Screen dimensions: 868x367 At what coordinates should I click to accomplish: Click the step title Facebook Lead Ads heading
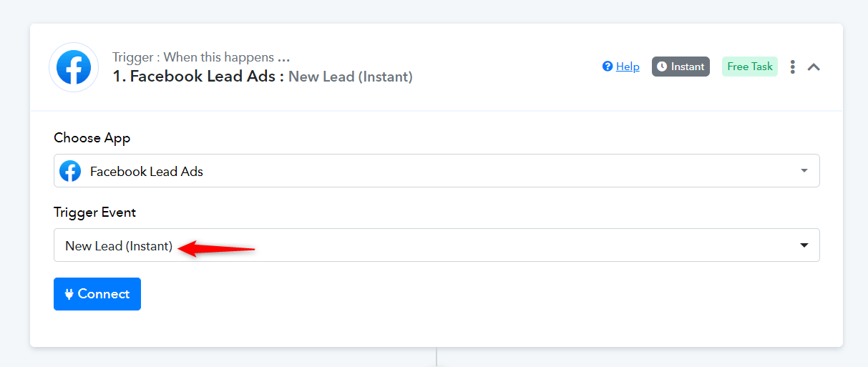pos(194,77)
